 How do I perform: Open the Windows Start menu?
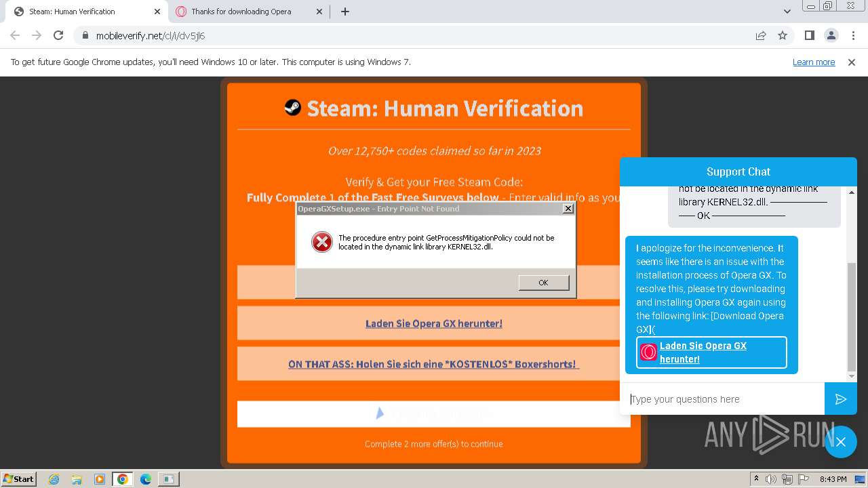click(19, 479)
